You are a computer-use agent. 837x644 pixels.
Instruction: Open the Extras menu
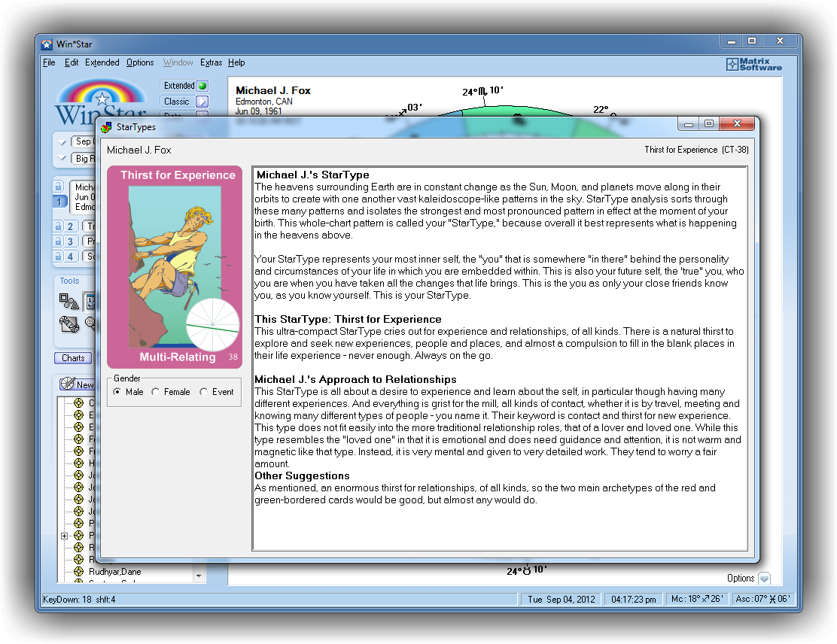tap(211, 62)
